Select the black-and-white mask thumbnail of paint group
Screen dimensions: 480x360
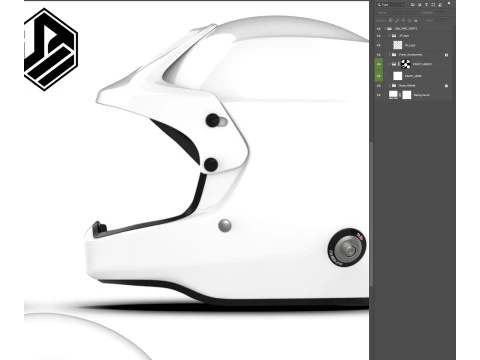[406, 64]
